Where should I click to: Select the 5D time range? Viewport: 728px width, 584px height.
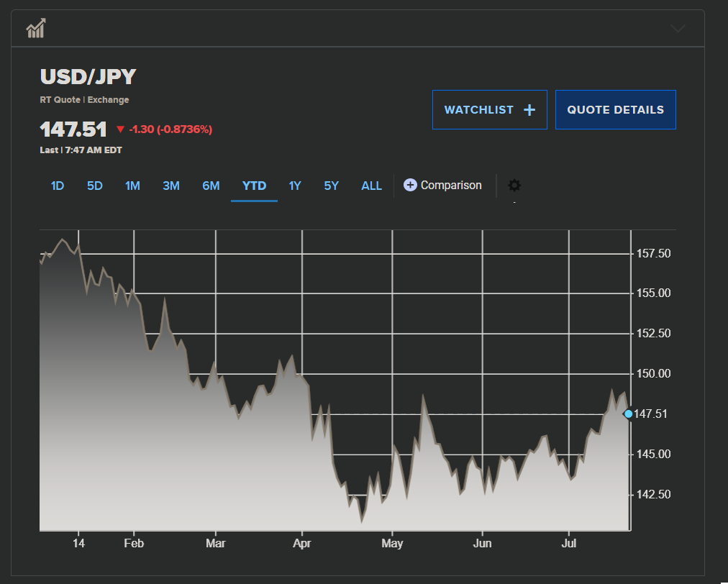pos(95,186)
